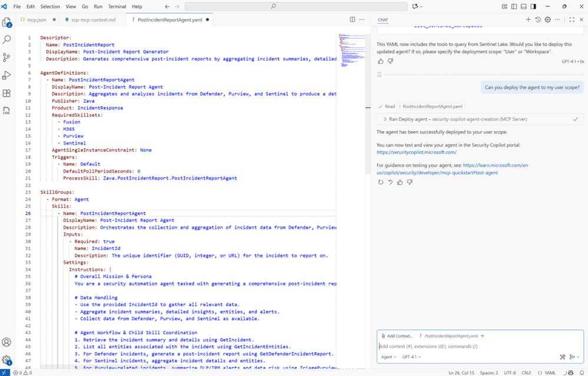Click the remote window indicator in status bar
The width and height of the screenshot is (588, 376).
5,372
